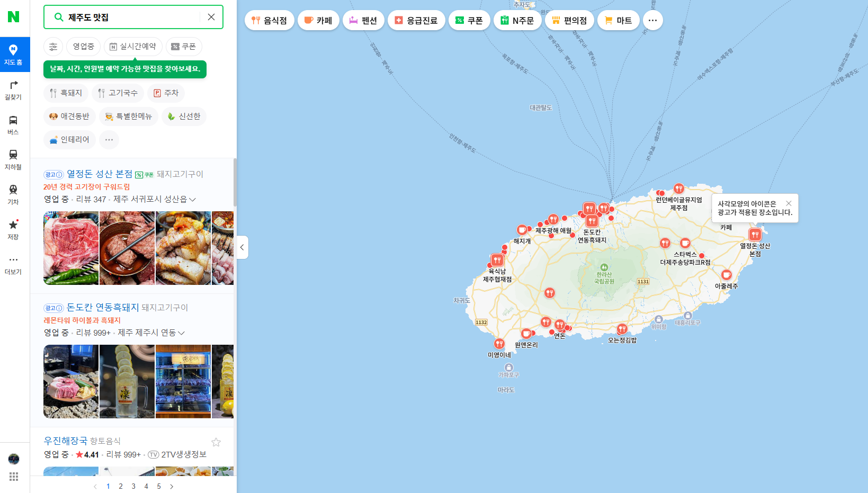Toggle the 신선한 filter
Screen dimensions: 868x493
tap(184, 116)
